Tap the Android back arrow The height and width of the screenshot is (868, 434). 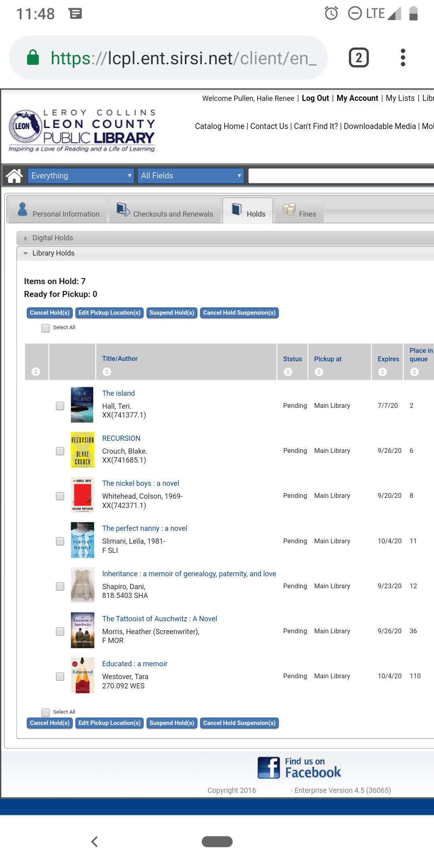click(95, 841)
